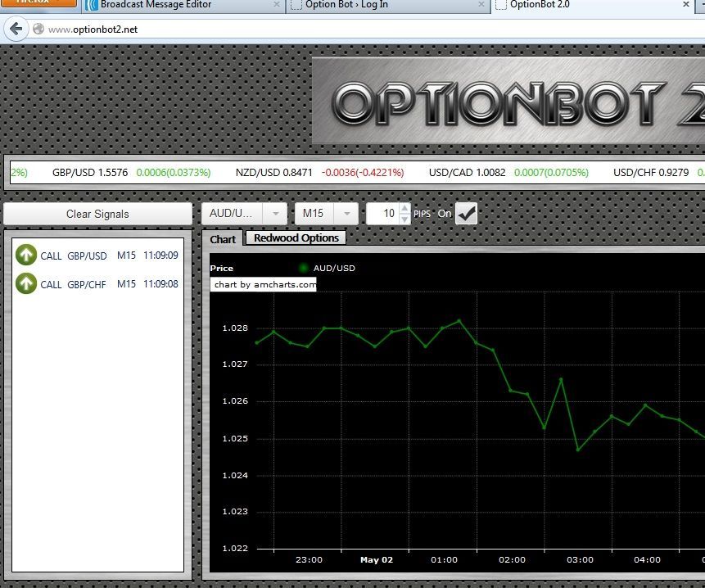Switch to Option Bot Log In browser tab

pyautogui.click(x=346, y=4)
